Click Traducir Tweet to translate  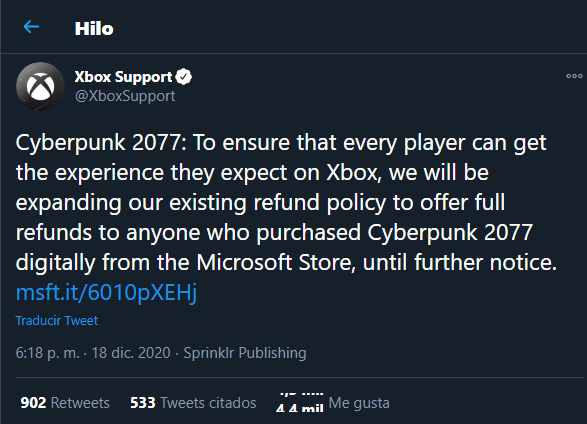pyautogui.click(x=57, y=321)
